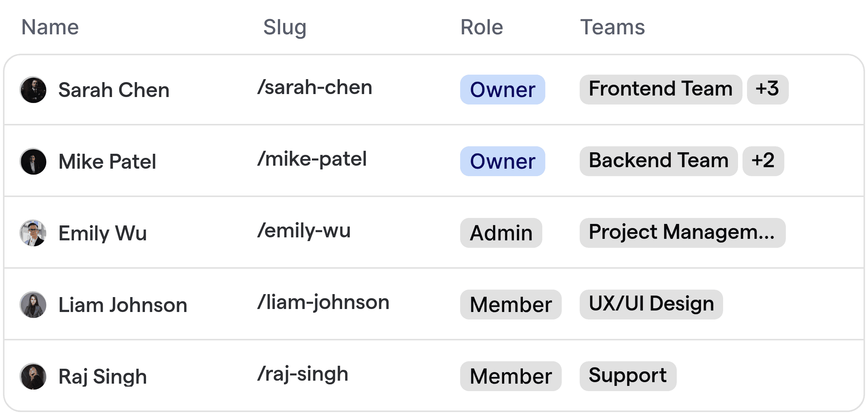Image resolution: width=868 pixels, height=415 pixels.
Task: Click Sarah Chen's profile avatar
Action: 33,90
